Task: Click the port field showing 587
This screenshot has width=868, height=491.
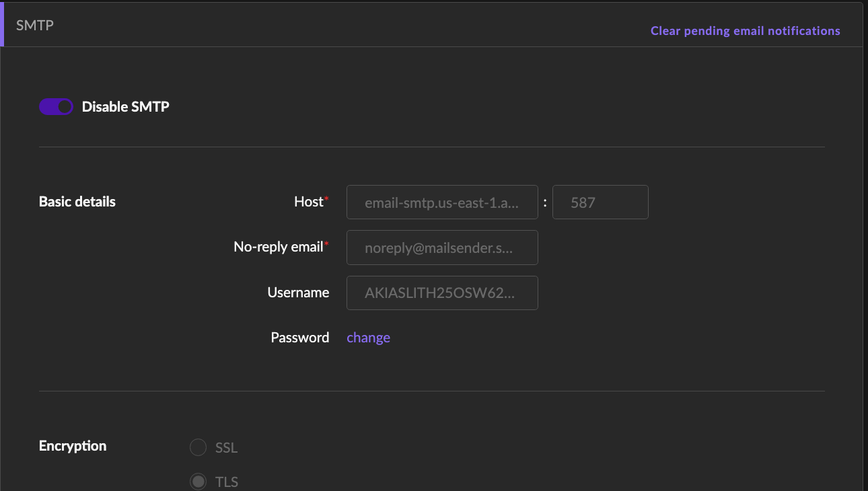Action: (600, 202)
